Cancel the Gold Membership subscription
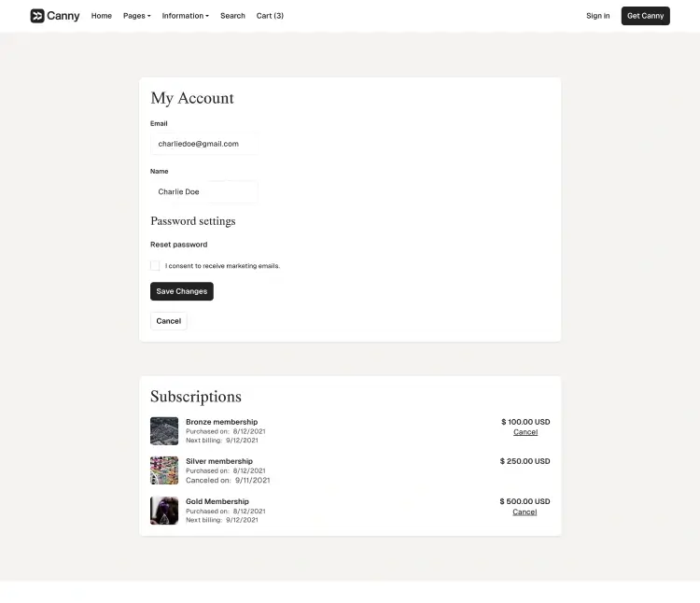700x603 pixels. 525,512
